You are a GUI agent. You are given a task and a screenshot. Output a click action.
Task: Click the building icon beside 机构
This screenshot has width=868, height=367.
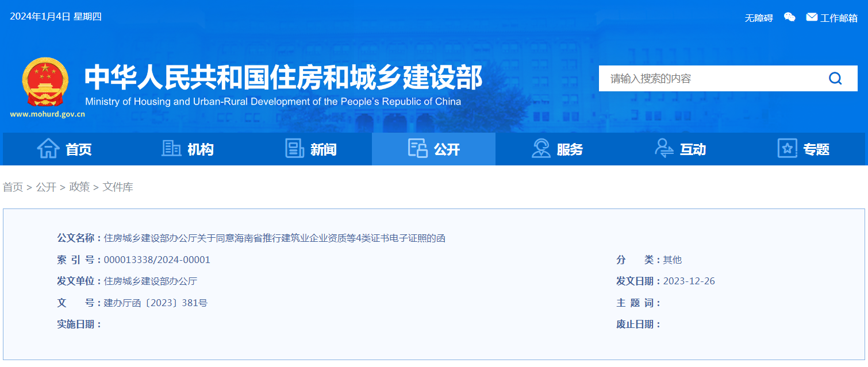[171, 148]
